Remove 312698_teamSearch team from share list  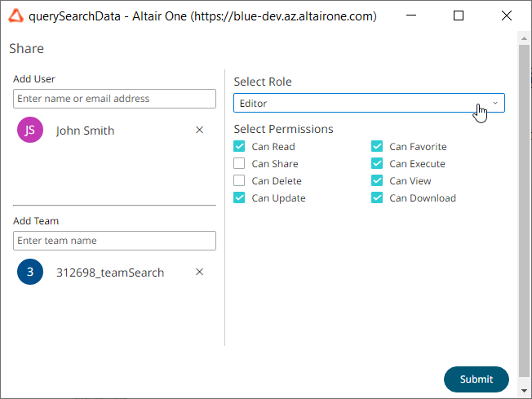coord(200,272)
